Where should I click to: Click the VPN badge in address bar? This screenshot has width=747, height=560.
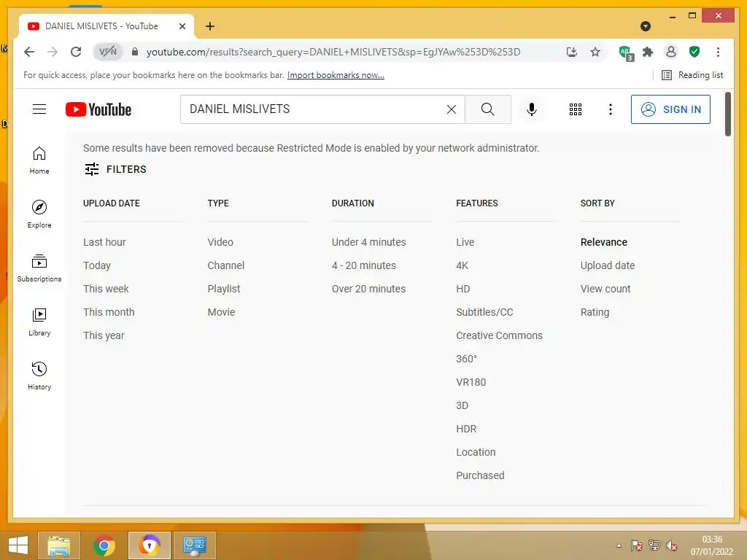point(108,52)
